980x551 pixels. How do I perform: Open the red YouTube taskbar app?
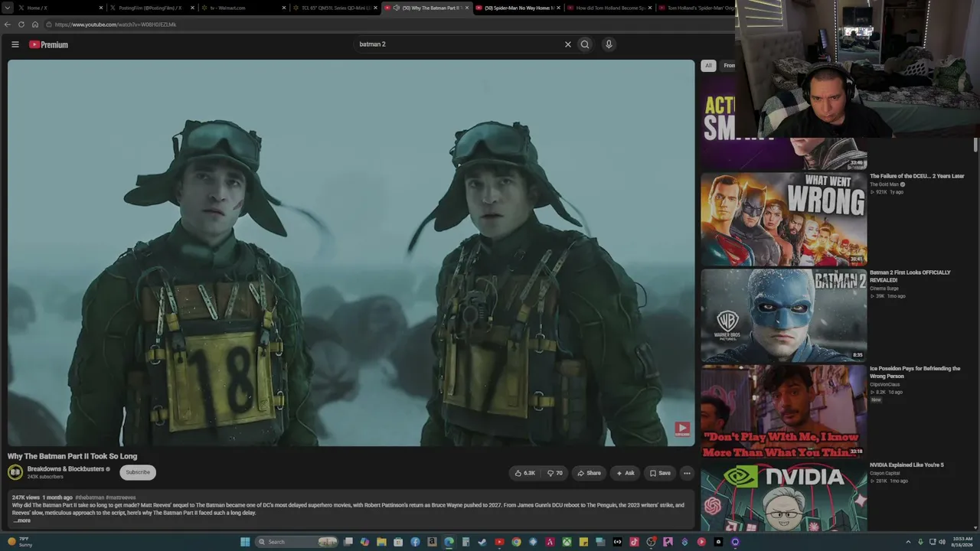(499, 542)
